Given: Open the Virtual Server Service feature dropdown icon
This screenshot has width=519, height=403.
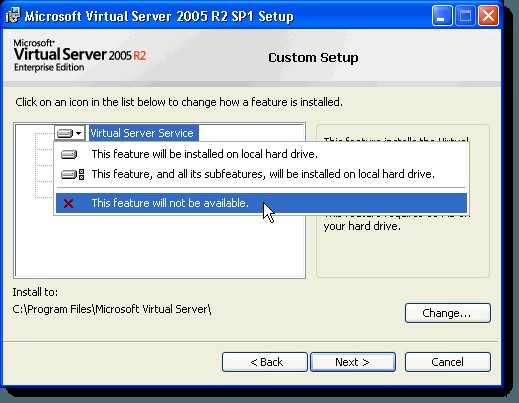Looking at the screenshot, I should tap(69, 133).
